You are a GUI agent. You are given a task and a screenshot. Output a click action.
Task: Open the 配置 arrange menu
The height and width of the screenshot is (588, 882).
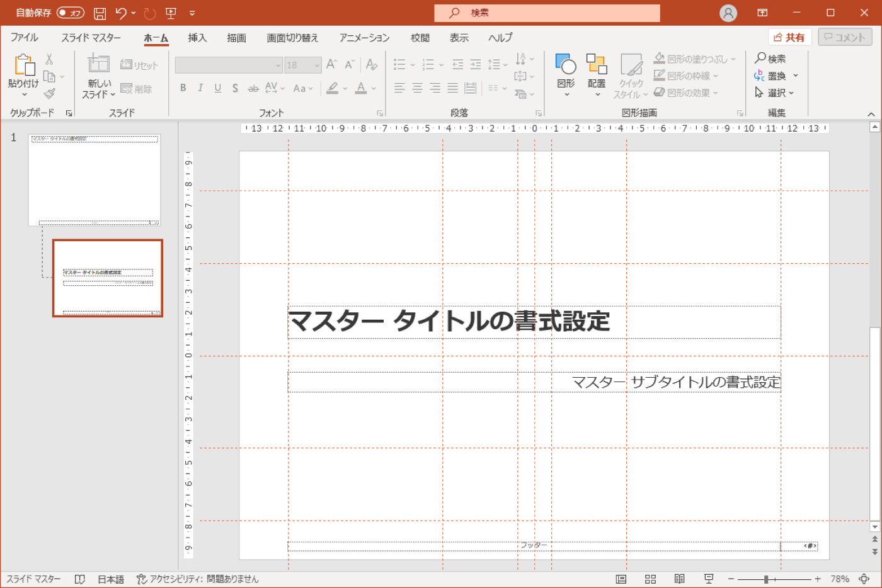tap(597, 75)
